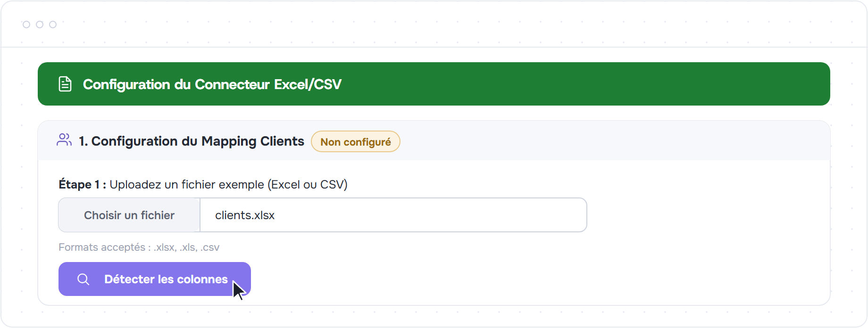Click the Configuration du Connecteur Excel/CSV title

click(x=212, y=84)
